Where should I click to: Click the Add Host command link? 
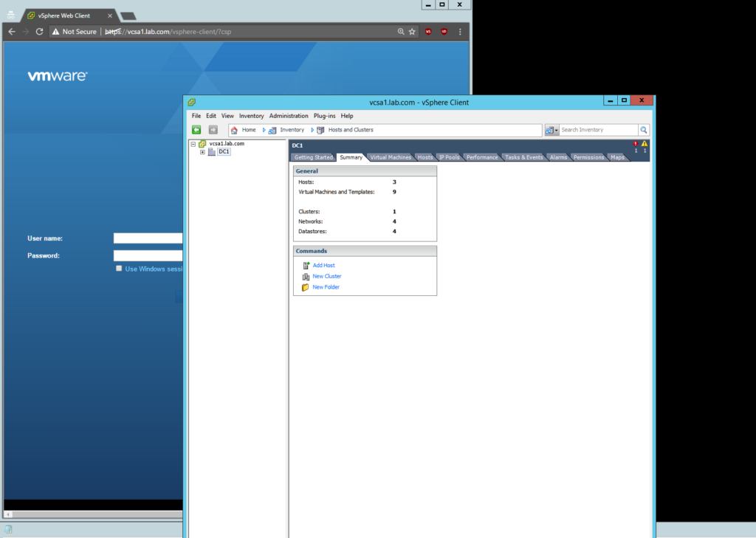(323, 265)
